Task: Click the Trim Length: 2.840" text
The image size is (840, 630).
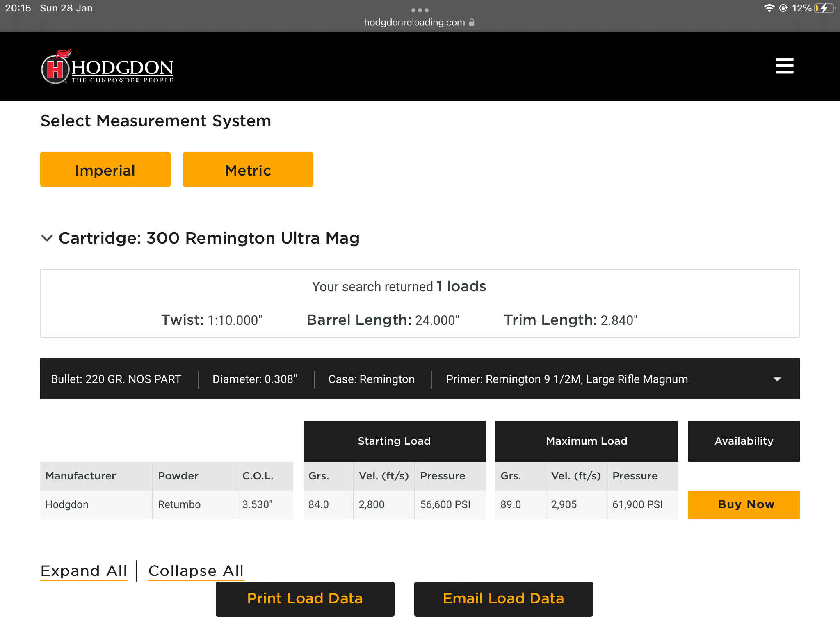Action: tap(571, 320)
